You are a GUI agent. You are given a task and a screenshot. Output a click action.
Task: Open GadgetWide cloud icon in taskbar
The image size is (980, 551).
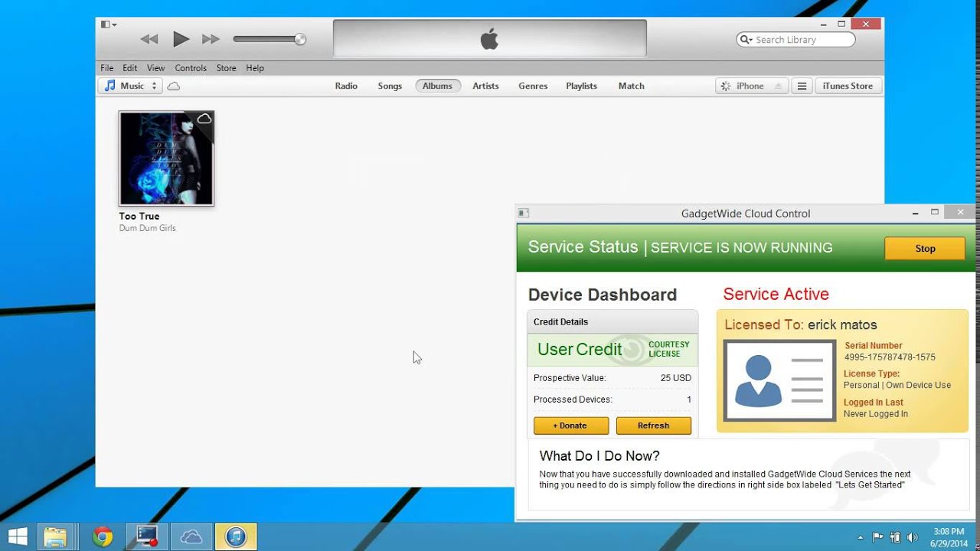tap(191, 537)
